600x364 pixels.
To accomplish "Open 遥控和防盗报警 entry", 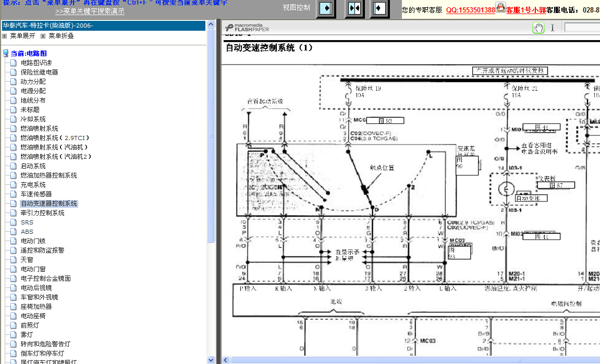I will (x=42, y=250).
